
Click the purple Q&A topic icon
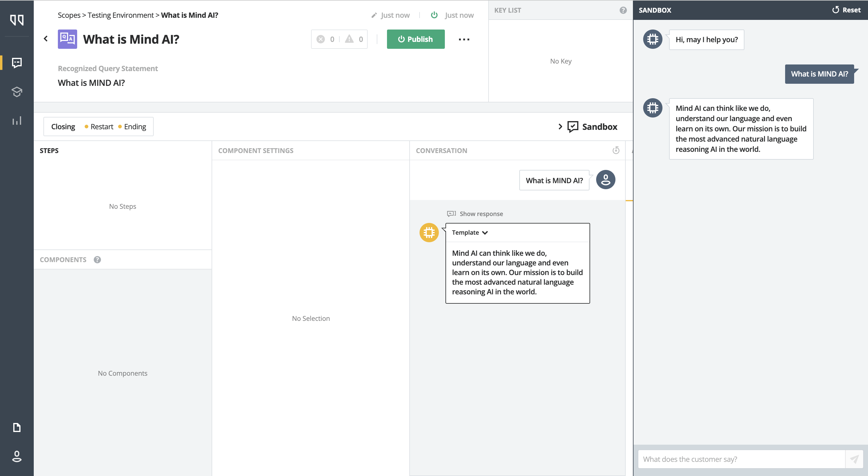coord(68,39)
